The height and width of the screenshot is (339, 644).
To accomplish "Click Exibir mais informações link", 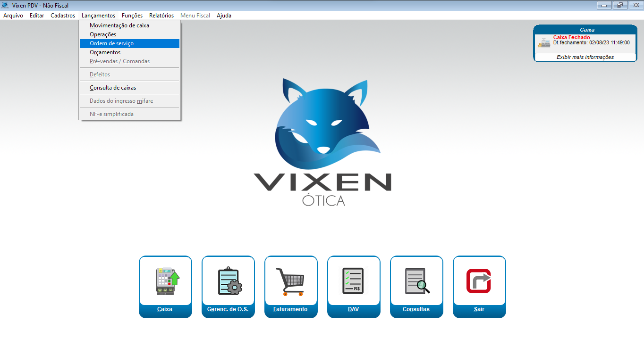I will [585, 57].
